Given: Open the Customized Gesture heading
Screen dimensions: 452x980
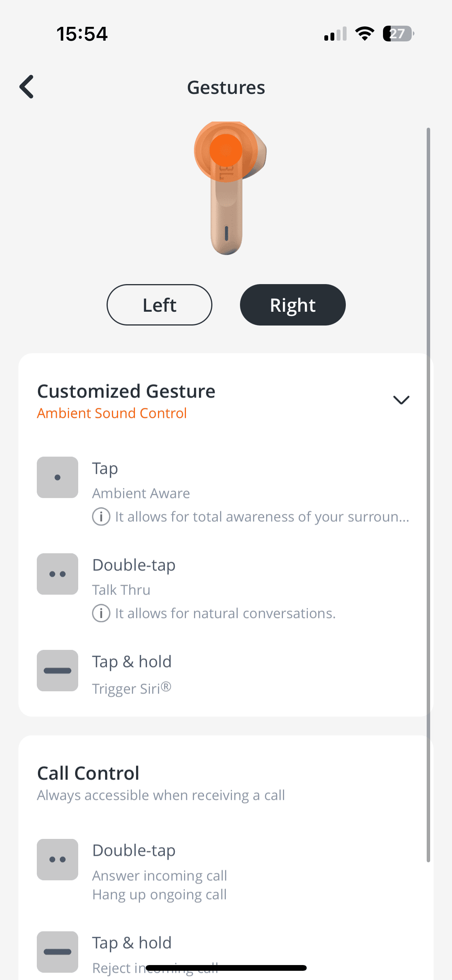Looking at the screenshot, I should point(126,391).
